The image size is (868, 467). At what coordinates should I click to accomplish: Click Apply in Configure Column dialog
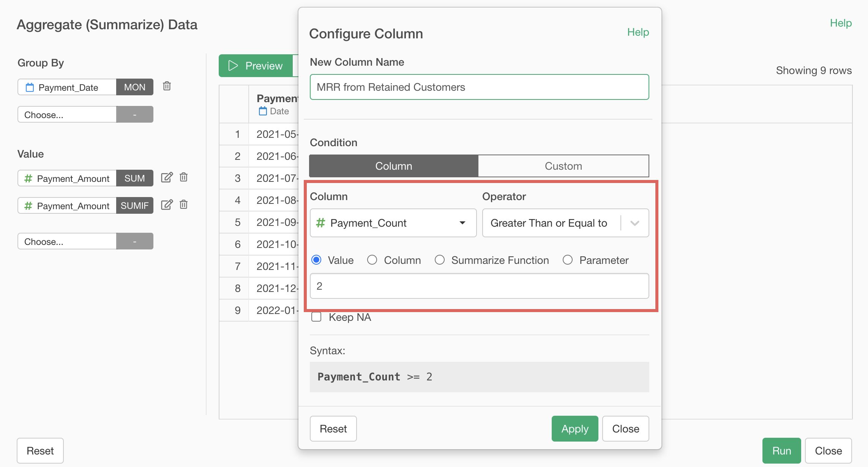(x=574, y=429)
